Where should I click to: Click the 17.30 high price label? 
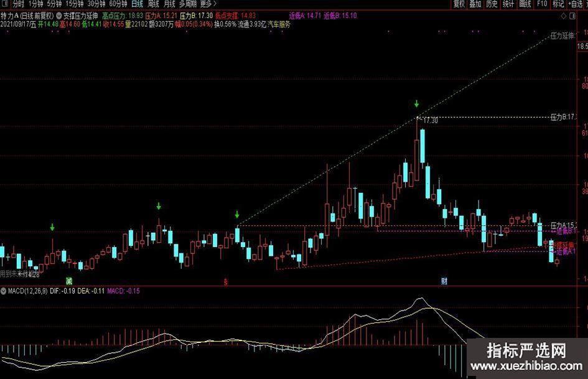(x=430, y=121)
